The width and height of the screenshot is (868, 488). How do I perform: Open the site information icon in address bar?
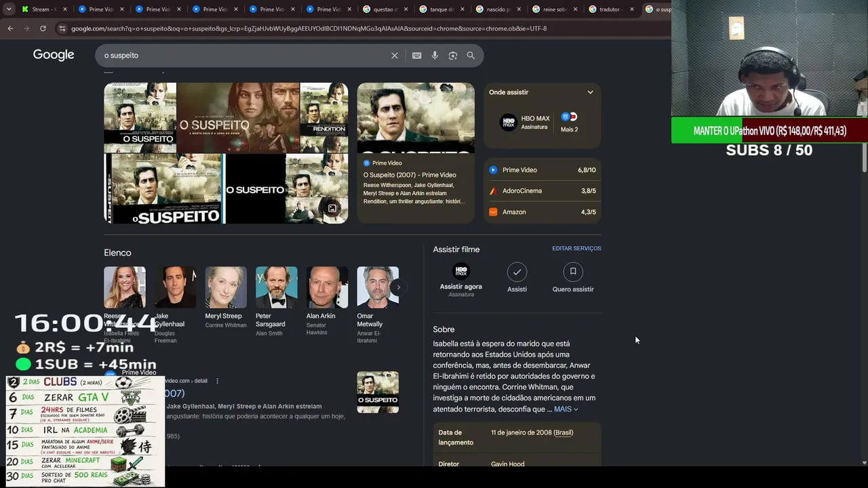point(62,28)
